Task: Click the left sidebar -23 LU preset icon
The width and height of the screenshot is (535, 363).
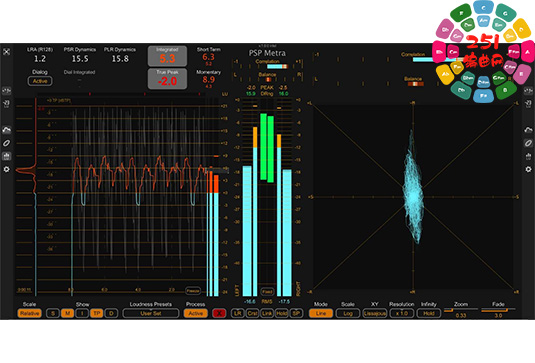Action: (6, 103)
